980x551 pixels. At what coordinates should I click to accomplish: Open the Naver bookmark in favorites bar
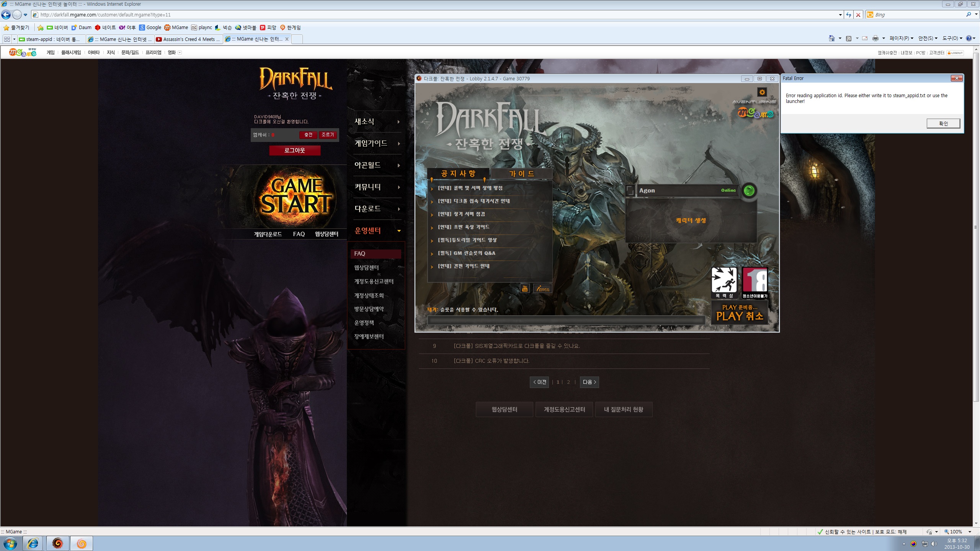click(x=57, y=28)
